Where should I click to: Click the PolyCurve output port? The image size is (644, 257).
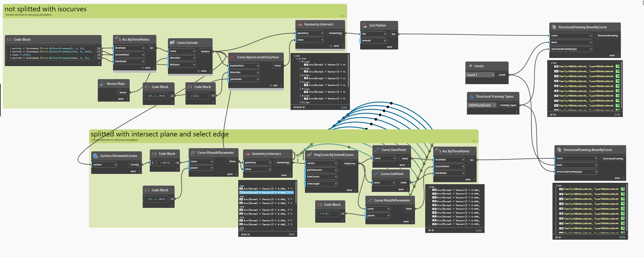pyautogui.click(x=350, y=163)
